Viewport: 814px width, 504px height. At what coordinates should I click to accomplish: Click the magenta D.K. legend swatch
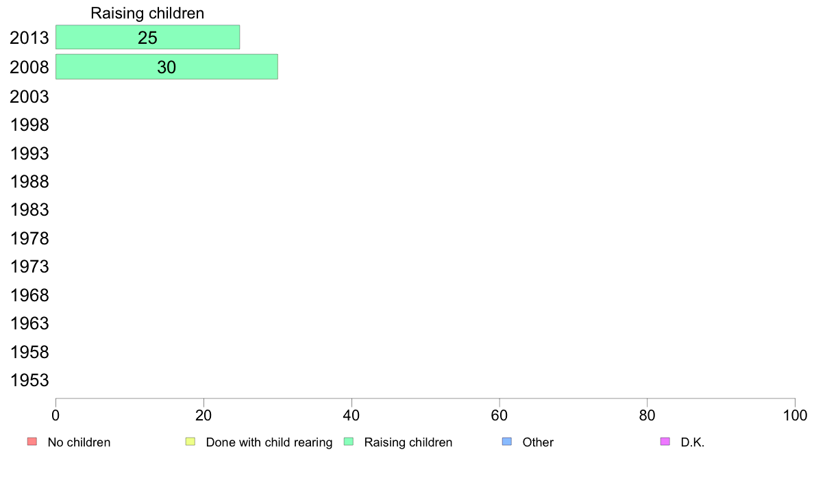(665, 442)
